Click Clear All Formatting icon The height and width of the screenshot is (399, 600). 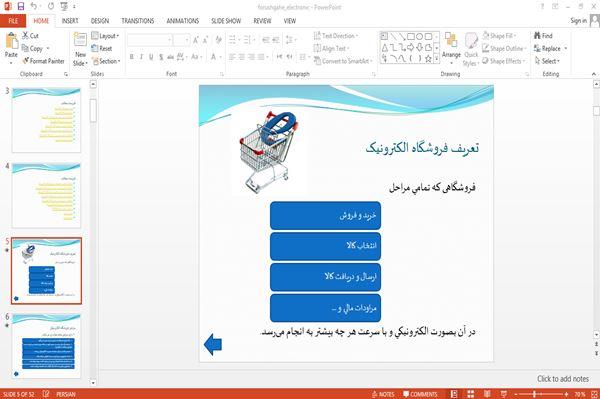218,40
